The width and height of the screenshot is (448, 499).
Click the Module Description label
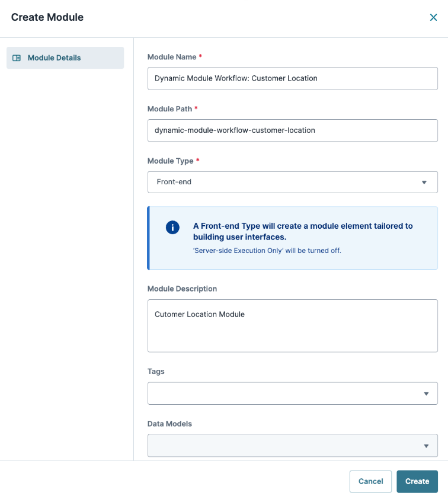[182, 289]
